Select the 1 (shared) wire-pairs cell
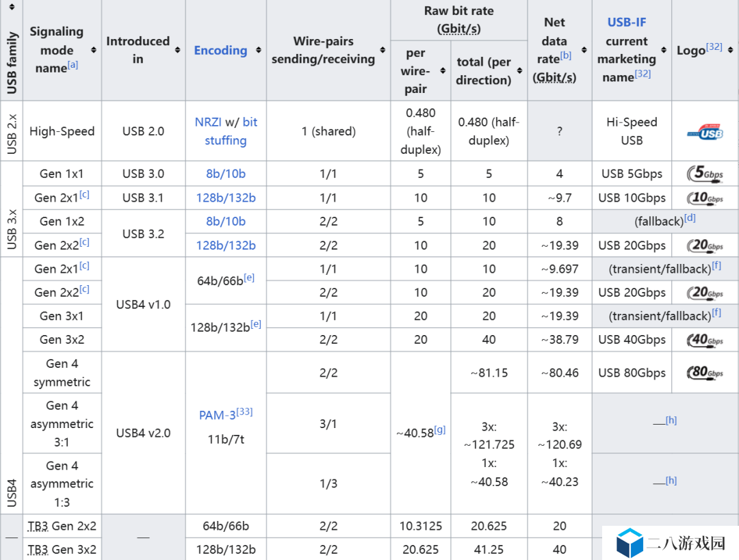The image size is (739, 560). point(328,131)
